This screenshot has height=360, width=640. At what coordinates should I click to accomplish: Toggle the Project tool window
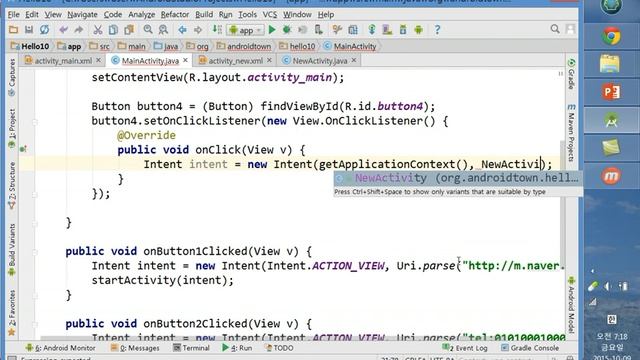coord(12,128)
